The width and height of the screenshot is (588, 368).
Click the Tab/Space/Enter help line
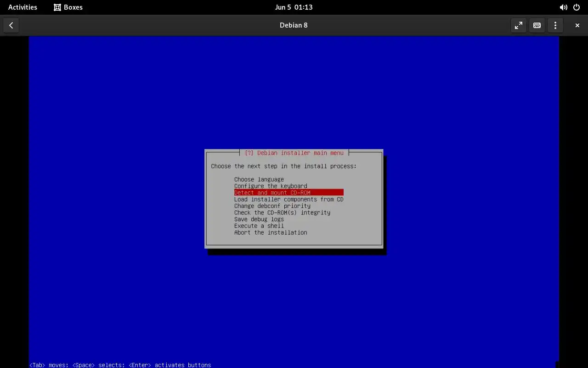(120, 365)
